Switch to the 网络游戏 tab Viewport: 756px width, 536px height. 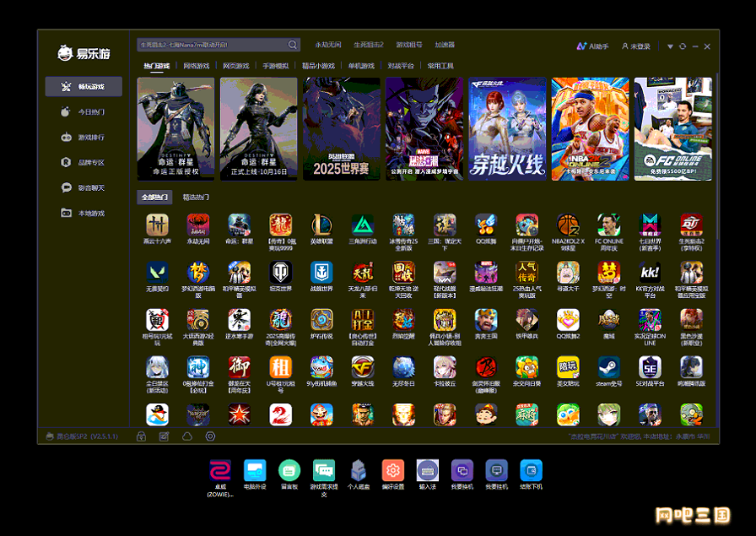click(196, 66)
